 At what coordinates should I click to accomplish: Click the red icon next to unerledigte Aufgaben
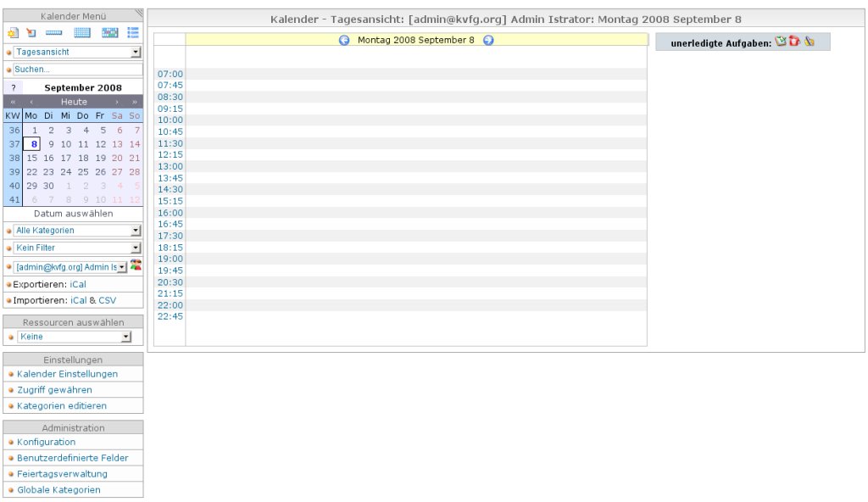click(794, 42)
